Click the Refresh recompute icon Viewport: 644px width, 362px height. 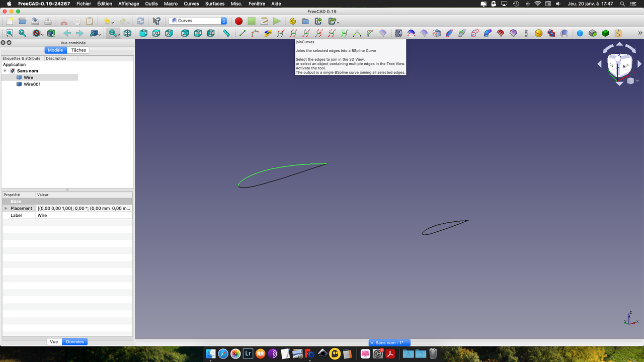tap(140, 21)
